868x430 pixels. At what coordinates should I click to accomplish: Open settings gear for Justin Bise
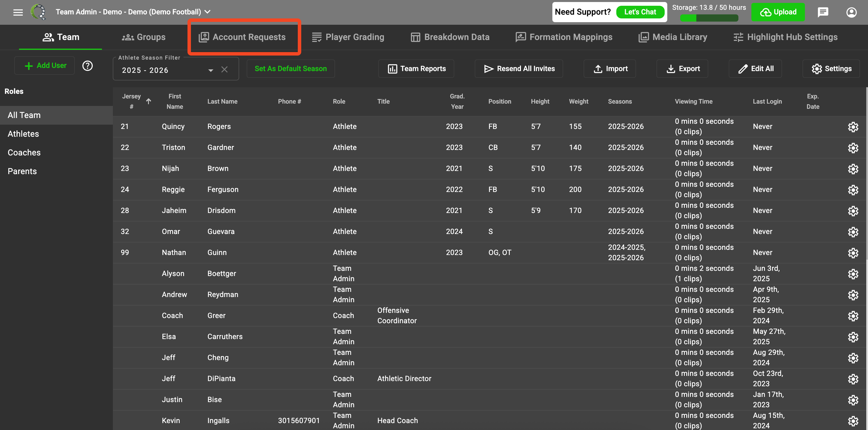click(x=853, y=400)
